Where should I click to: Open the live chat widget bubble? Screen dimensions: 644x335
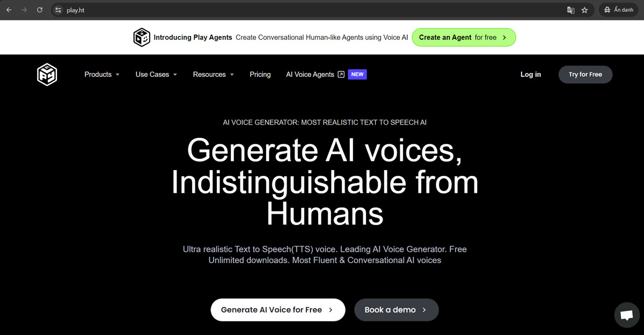[x=626, y=315]
